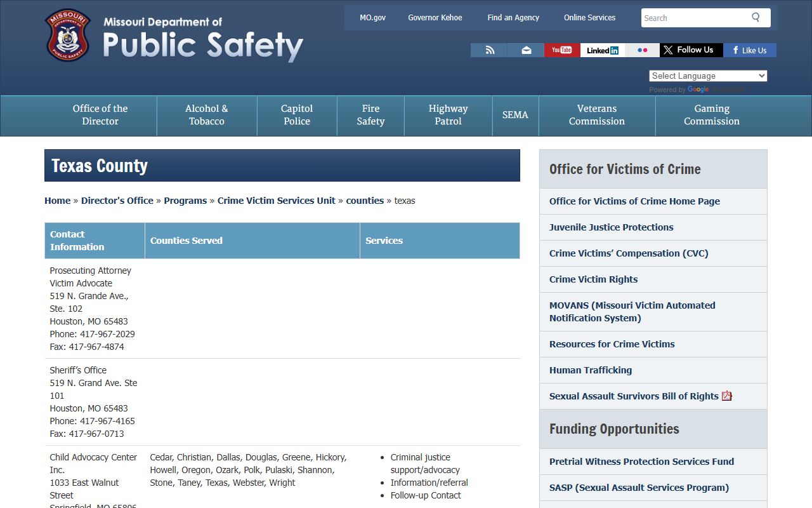Open the Select Language dropdown
Viewport: 812px width, 508px height.
click(708, 76)
